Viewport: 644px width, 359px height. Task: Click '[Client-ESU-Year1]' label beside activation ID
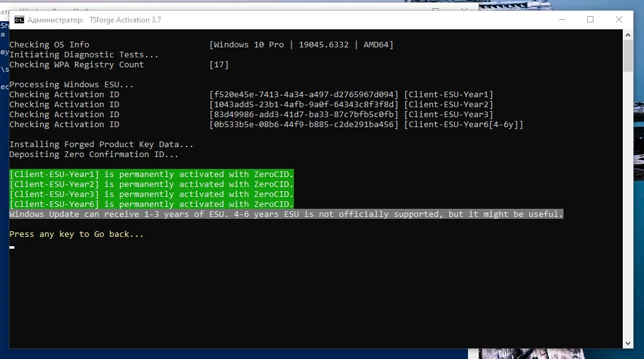(x=449, y=94)
